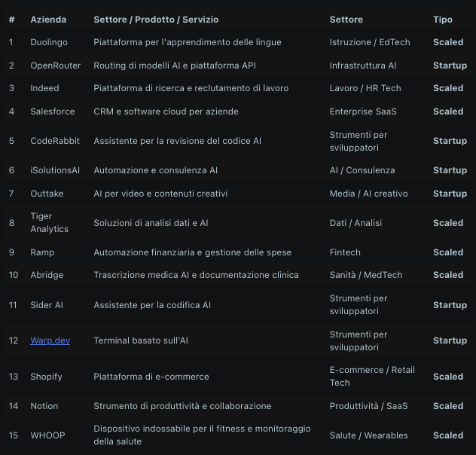
Task: Select the Scaled type in the Ramp row
Action: (x=448, y=252)
